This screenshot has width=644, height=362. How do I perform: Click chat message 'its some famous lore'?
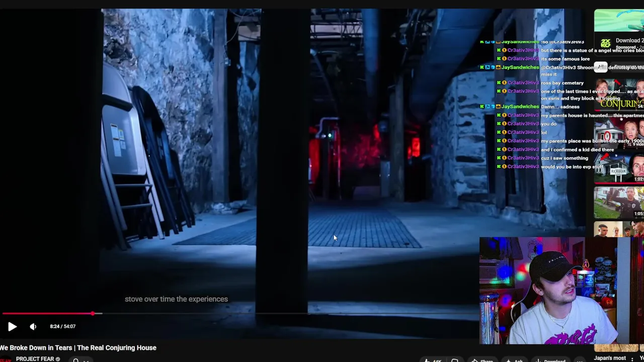(565, 59)
